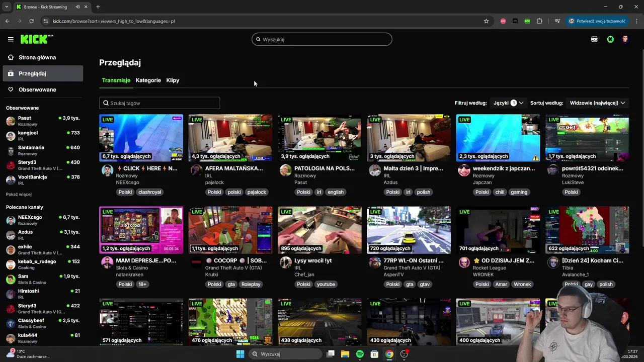
Task: Open Pasut streamer avatar under stream card
Action: click(x=285, y=170)
